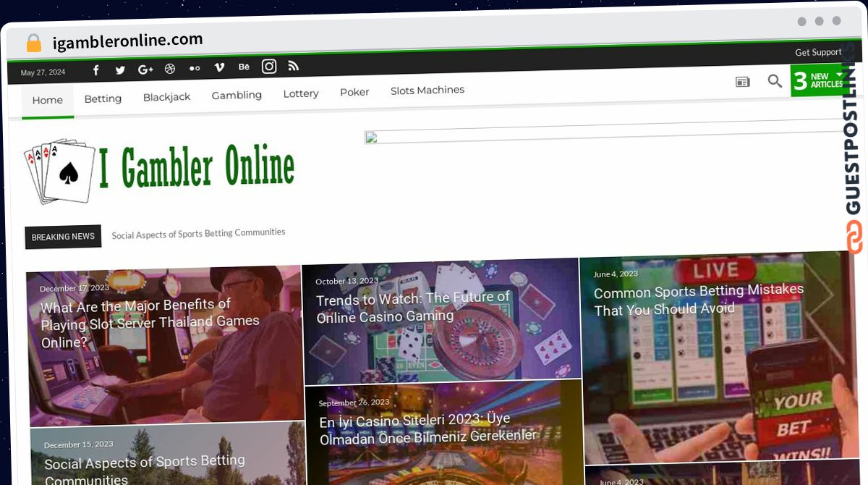Read Trends to Watch Online Casino article
The image size is (868, 485).
point(414,307)
